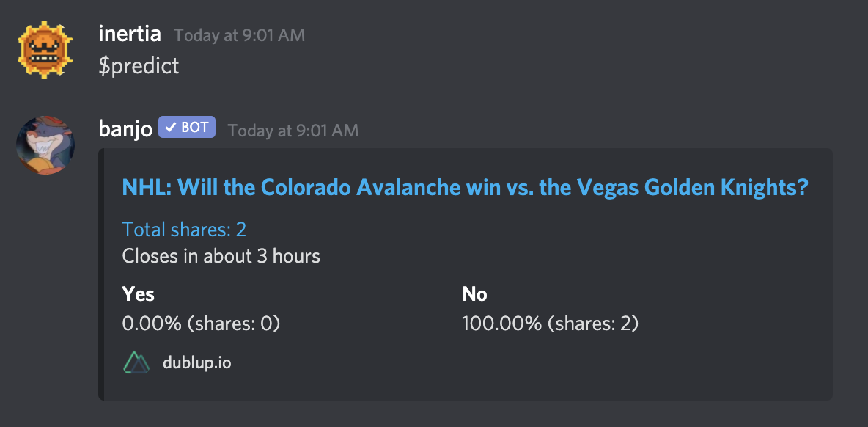Click the $predict message text
The image size is (868, 427).
click(x=139, y=66)
